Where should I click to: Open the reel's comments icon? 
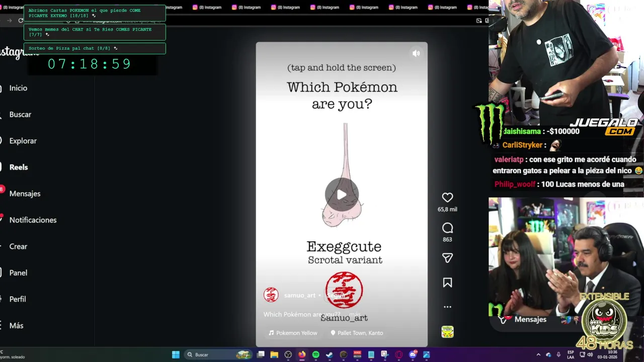[447, 228]
